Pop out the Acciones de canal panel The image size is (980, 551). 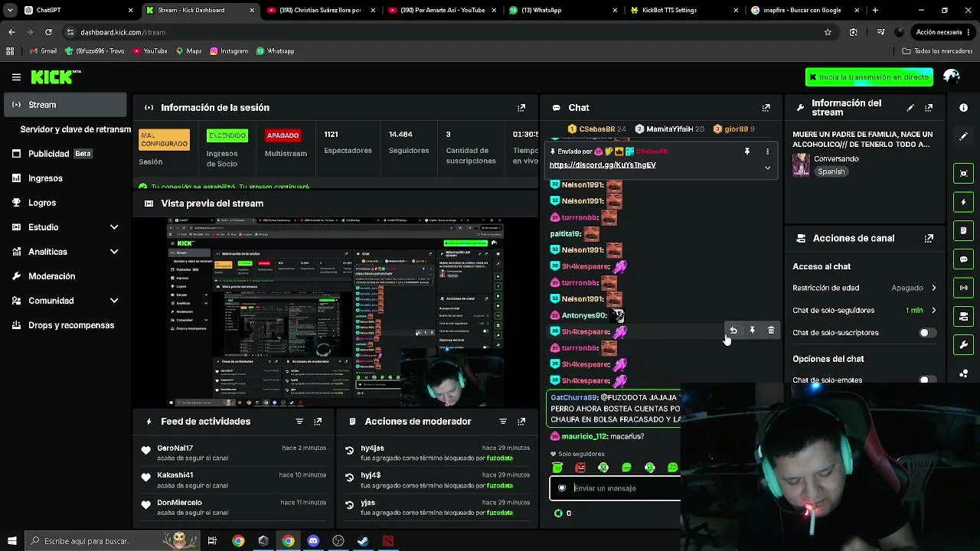(x=929, y=238)
